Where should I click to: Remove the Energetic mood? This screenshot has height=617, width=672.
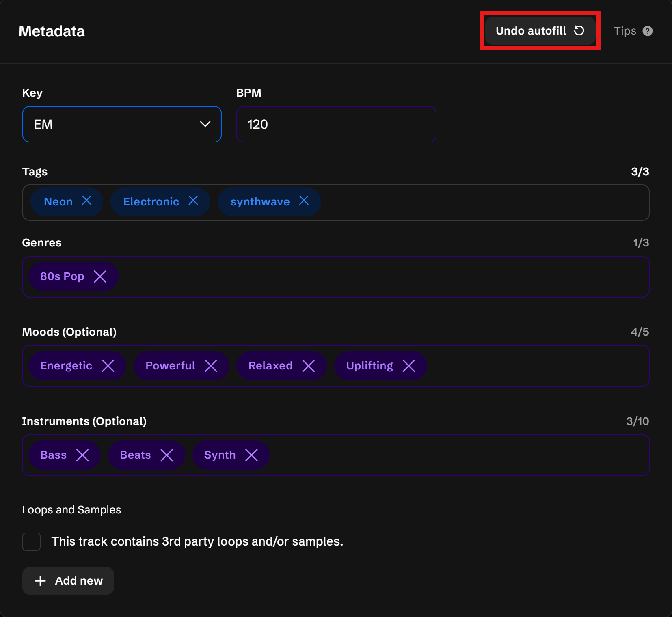point(108,366)
